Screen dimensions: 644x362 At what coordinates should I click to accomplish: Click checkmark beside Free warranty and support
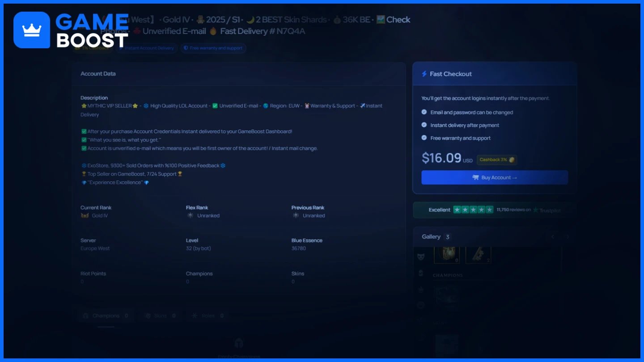[x=424, y=138]
